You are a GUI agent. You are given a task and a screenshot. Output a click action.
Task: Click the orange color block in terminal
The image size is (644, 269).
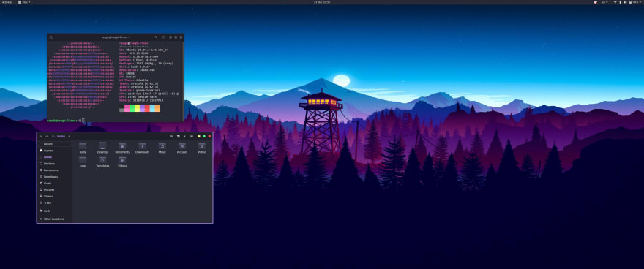(x=158, y=109)
